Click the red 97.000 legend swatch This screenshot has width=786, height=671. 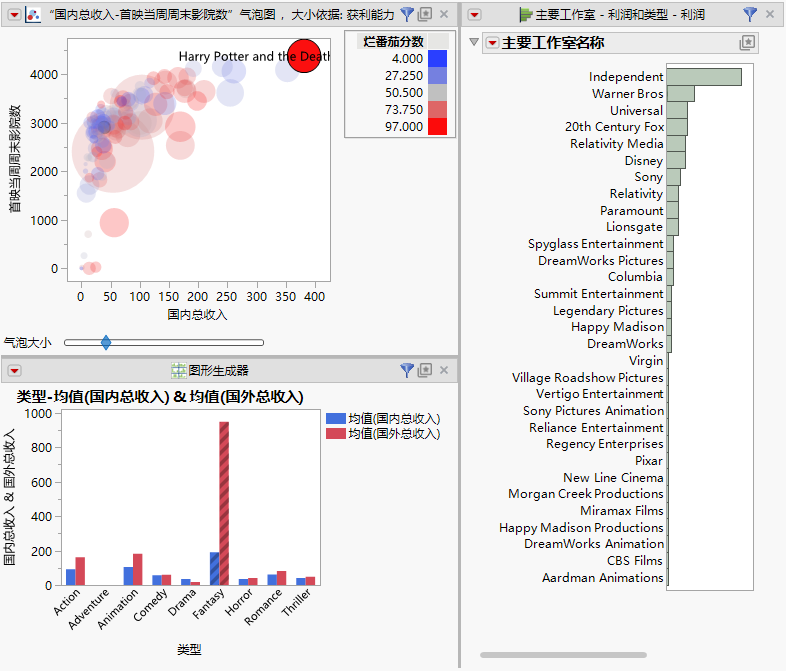tap(437, 127)
